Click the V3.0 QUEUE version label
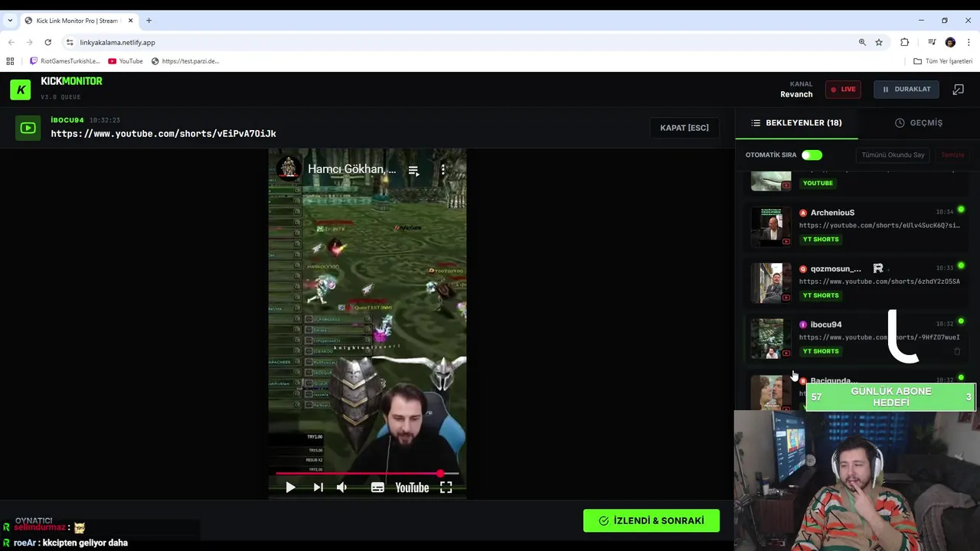 click(x=60, y=97)
